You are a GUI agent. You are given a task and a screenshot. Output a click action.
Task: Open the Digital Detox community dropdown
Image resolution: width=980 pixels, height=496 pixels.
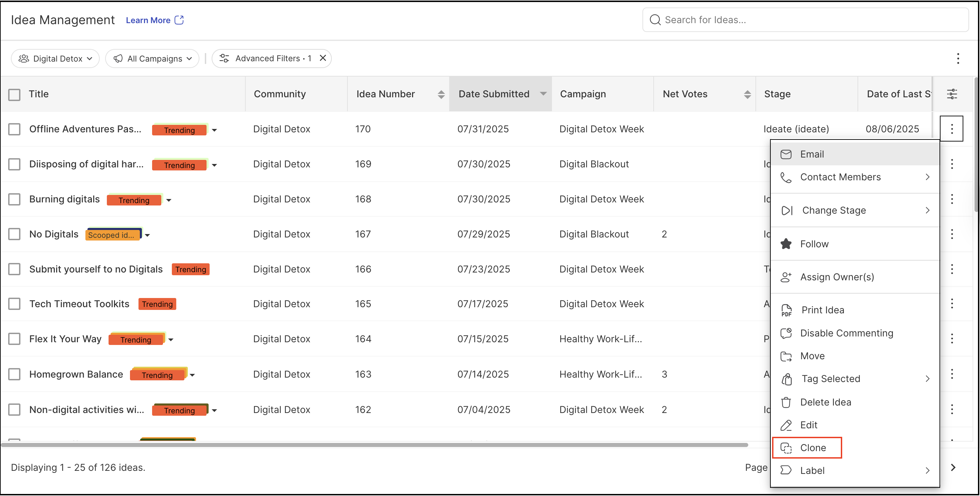coord(55,59)
